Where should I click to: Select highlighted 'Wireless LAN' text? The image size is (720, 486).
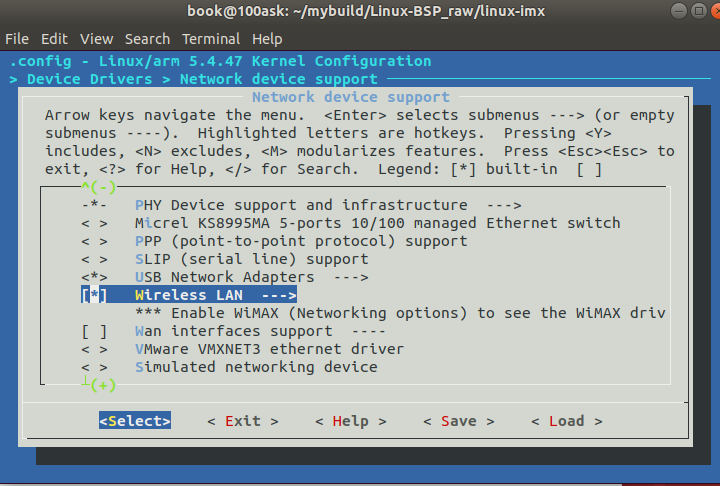(x=189, y=295)
